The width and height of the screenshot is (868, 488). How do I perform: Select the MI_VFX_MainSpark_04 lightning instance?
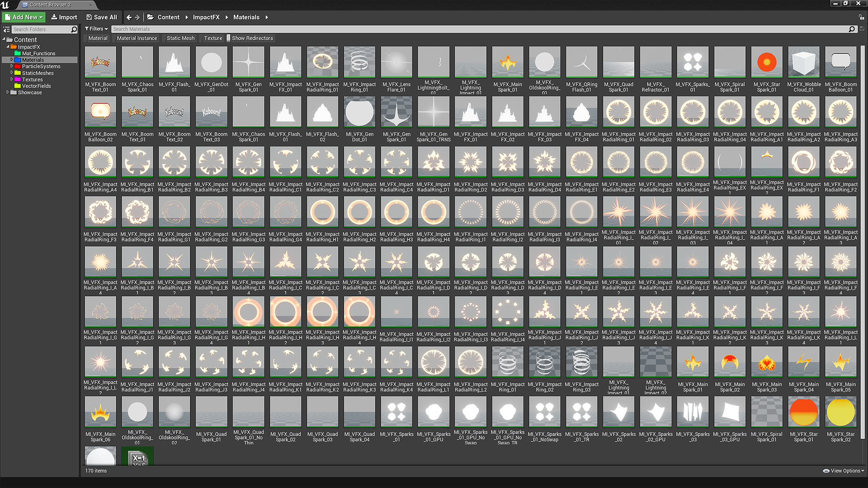coord(804,369)
